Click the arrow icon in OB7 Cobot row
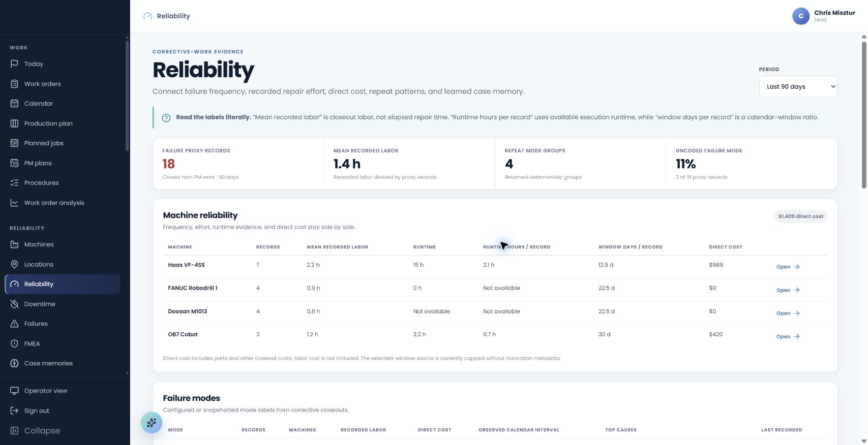Image resolution: width=868 pixels, height=445 pixels. 797,336
